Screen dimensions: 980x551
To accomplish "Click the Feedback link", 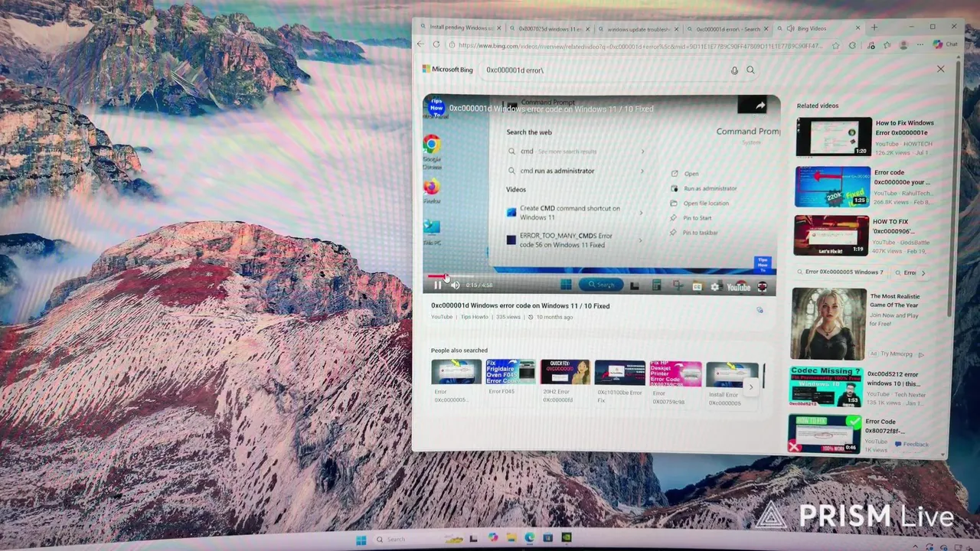I will coord(911,444).
